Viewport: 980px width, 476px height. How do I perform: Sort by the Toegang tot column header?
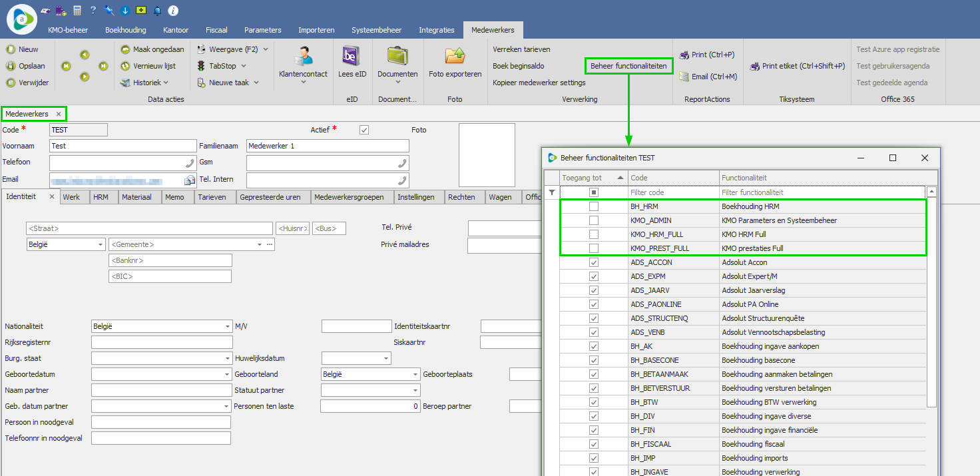coord(594,178)
